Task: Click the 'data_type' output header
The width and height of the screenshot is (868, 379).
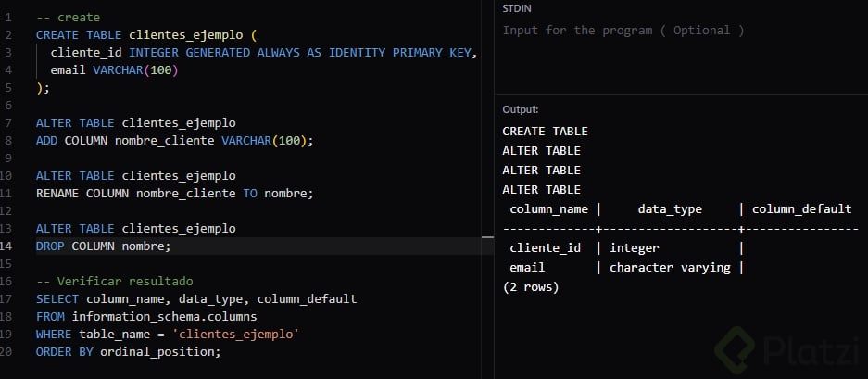Action: (670, 208)
